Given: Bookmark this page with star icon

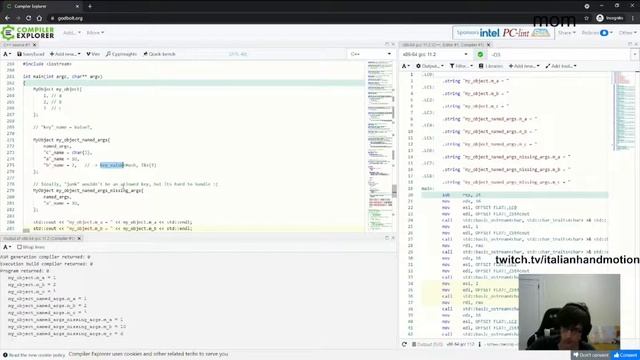Looking at the screenshot, I should pyautogui.click(x=587, y=18).
